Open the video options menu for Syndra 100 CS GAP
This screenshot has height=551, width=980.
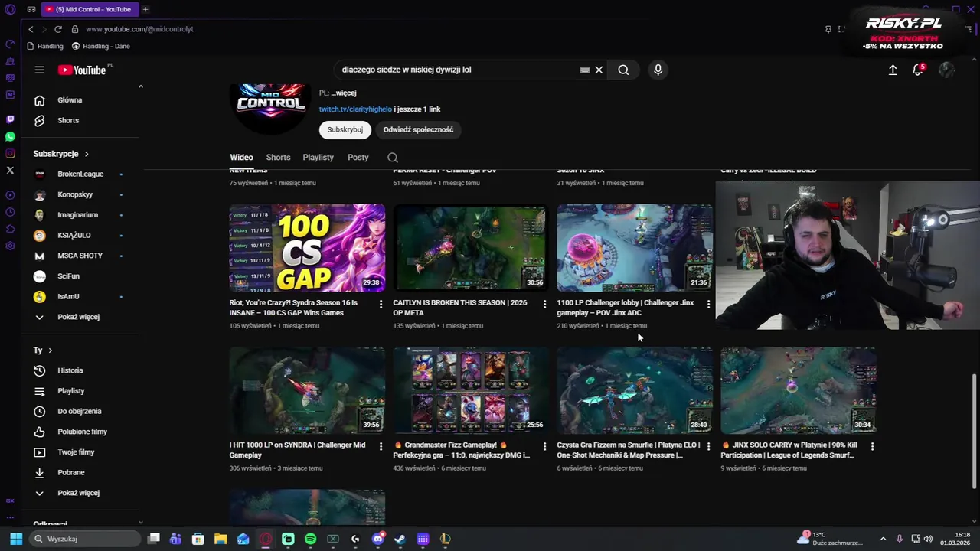(x=381, y=304)
